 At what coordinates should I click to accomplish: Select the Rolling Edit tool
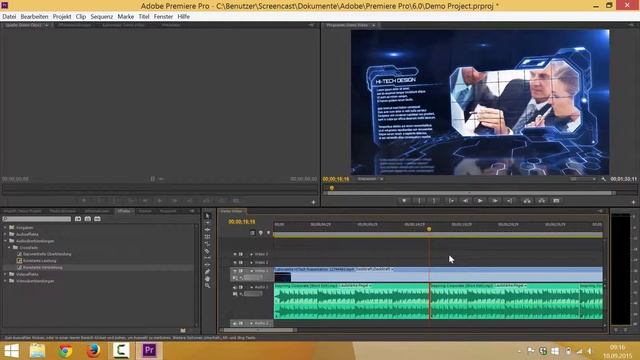[207, 237]
